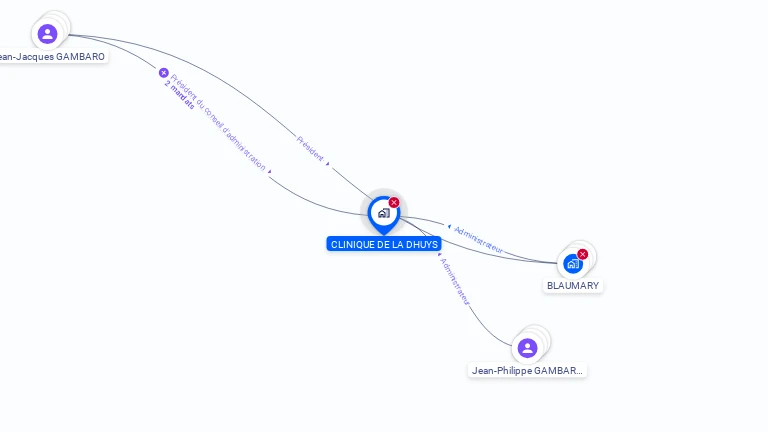This screenshot has width=768, height=432.
Task: Select the CLINIQUE DE LA DHUYS pin icon
Action: click(x=384, y=215)
